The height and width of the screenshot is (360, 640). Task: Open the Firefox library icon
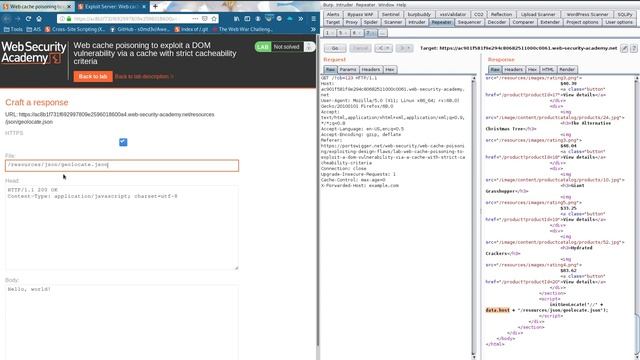237,19
